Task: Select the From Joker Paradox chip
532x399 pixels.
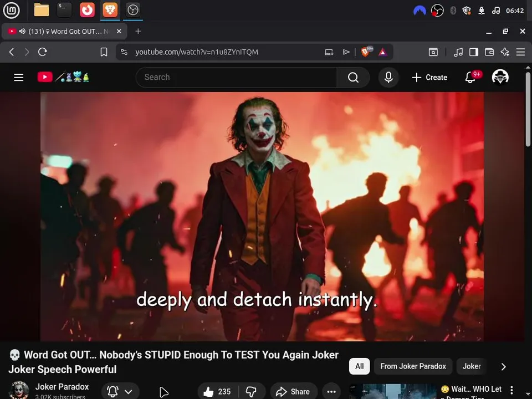Action: (x=413, y=366)
